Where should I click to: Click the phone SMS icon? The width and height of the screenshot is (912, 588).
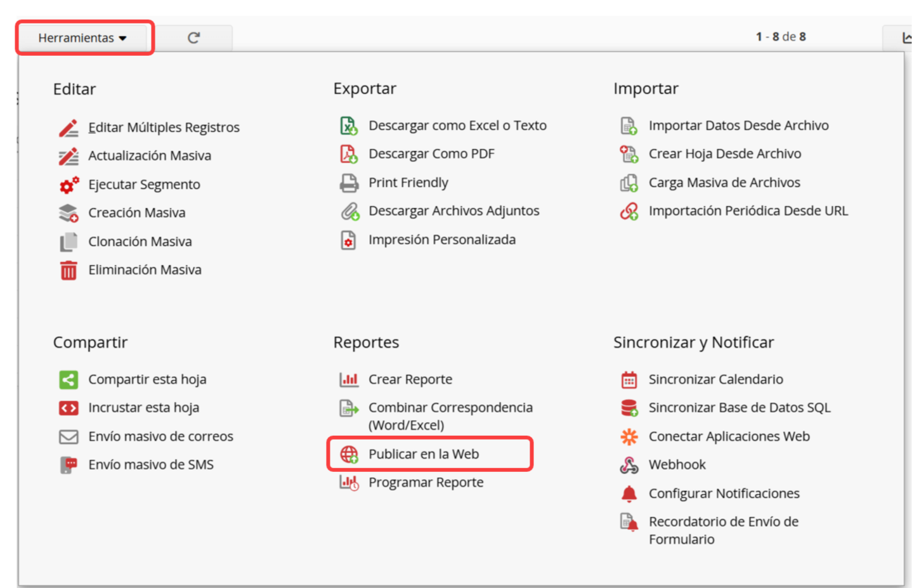[x=68, y=465]
